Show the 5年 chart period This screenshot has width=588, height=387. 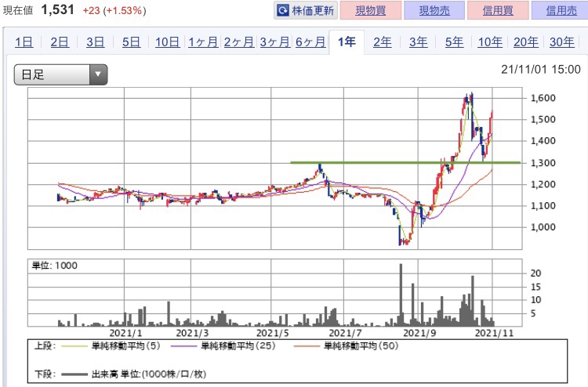(x=454, y=42)
